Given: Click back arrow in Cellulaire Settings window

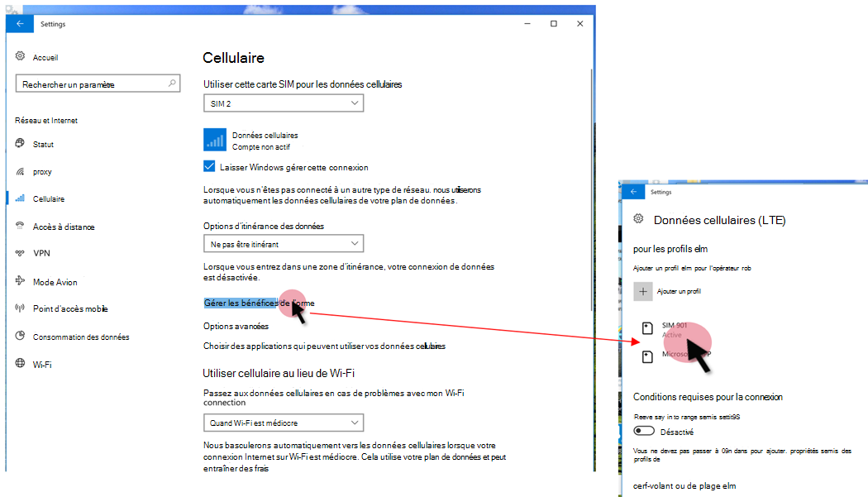Looking at the screenshot, I should click(20, 23).
